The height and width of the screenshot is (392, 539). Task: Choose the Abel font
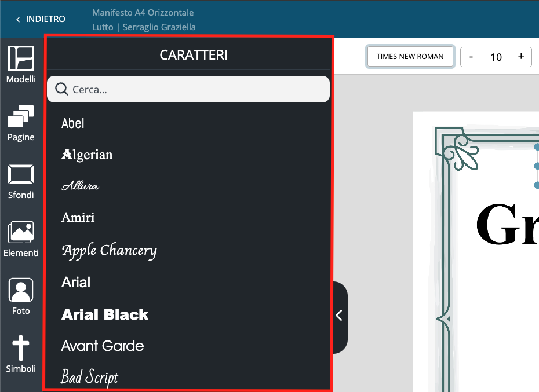click(x=73, y=123)
